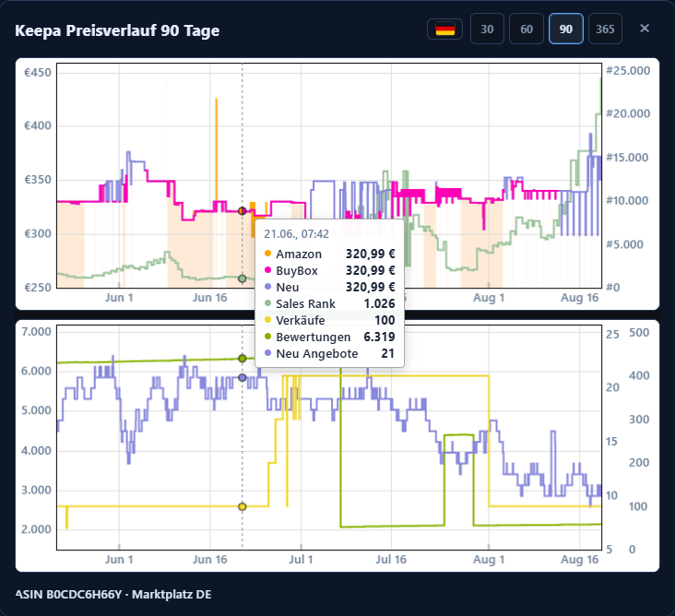Click the ASIN B0CDC6H66Y footer text

113,595
